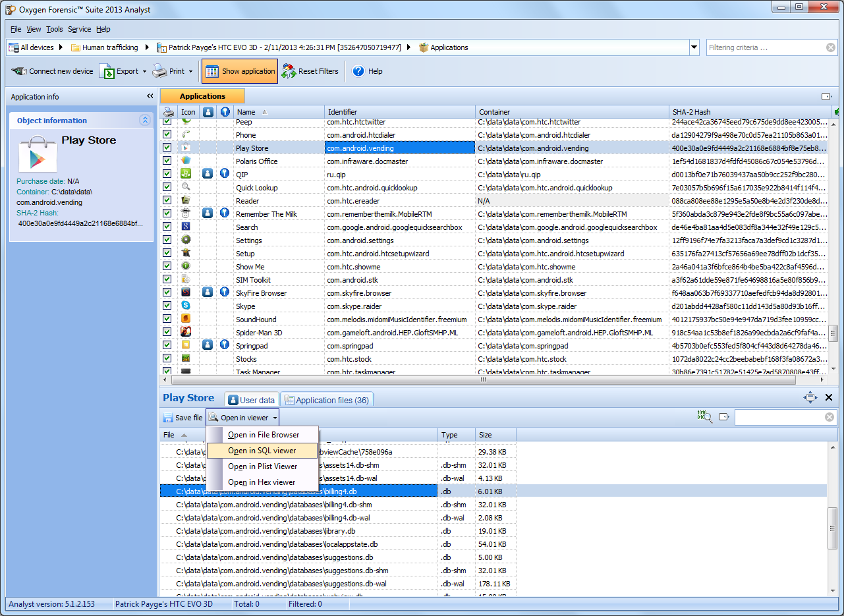Click the Save file disk icon

pos(167,418)
